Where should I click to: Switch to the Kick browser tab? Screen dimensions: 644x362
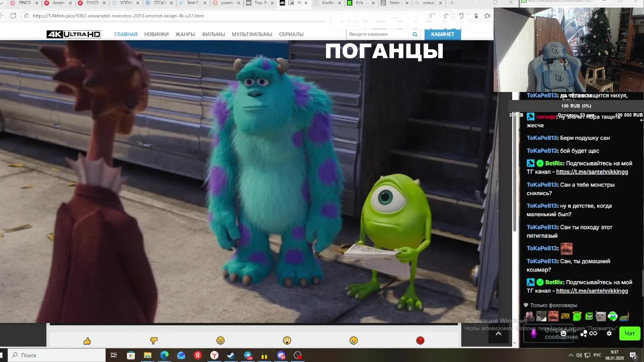click(361, 3)
